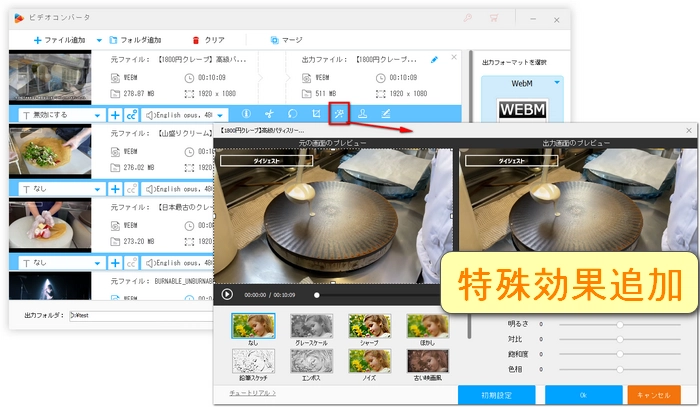Click the 対比 contrast slider handle

coord(620,340)
